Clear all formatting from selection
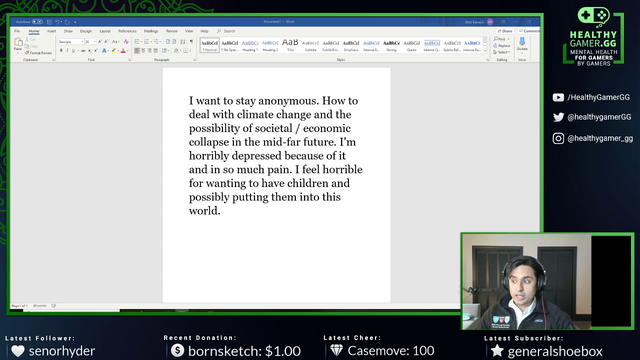This screenshot has width=640, height=360. (126, 42)
